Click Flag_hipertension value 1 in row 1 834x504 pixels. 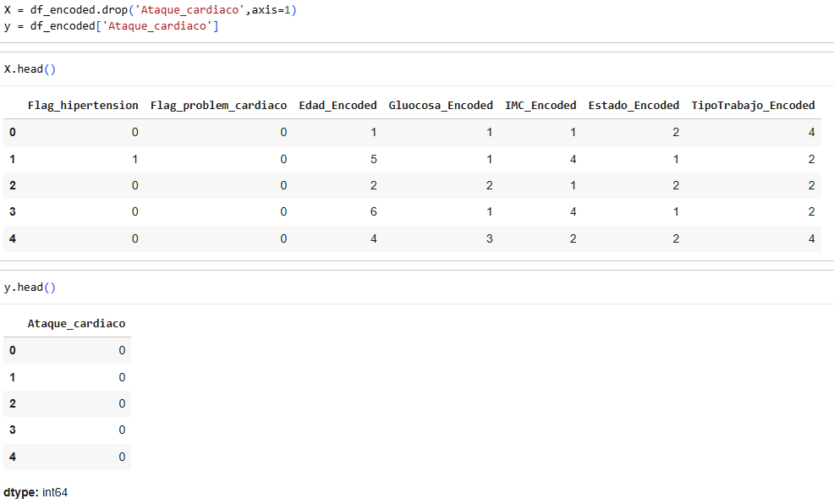[x=135, y=159]
